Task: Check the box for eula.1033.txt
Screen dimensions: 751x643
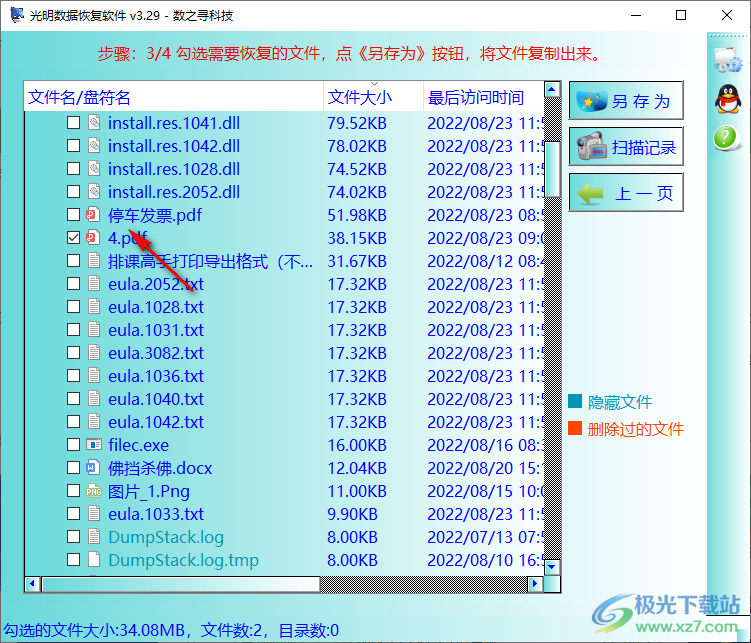Action: coord(73,513)
